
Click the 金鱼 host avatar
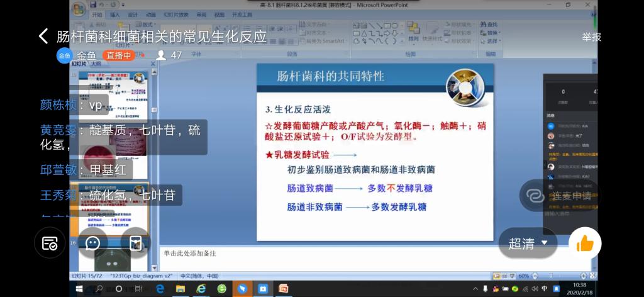64,55
